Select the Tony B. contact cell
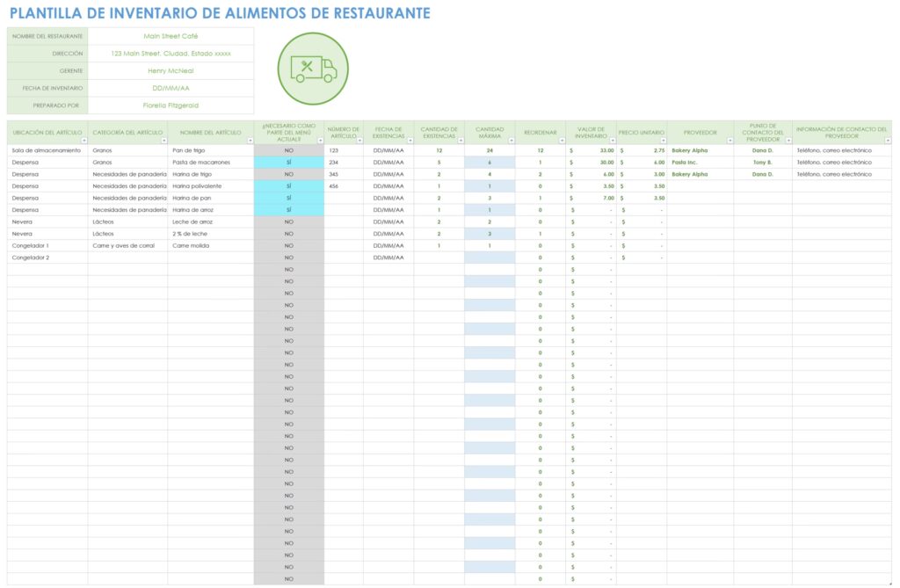This screenshot has width=900, height=588. [x=762, y=163]
